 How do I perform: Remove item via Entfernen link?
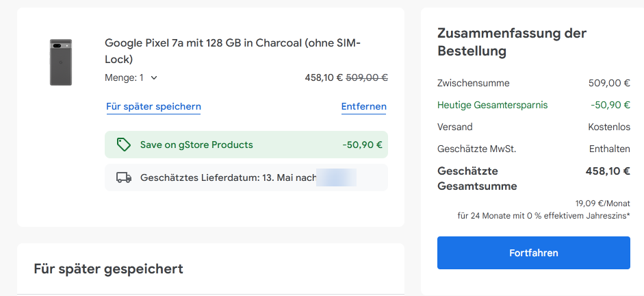pyautogui.click(x=364, y=107)
